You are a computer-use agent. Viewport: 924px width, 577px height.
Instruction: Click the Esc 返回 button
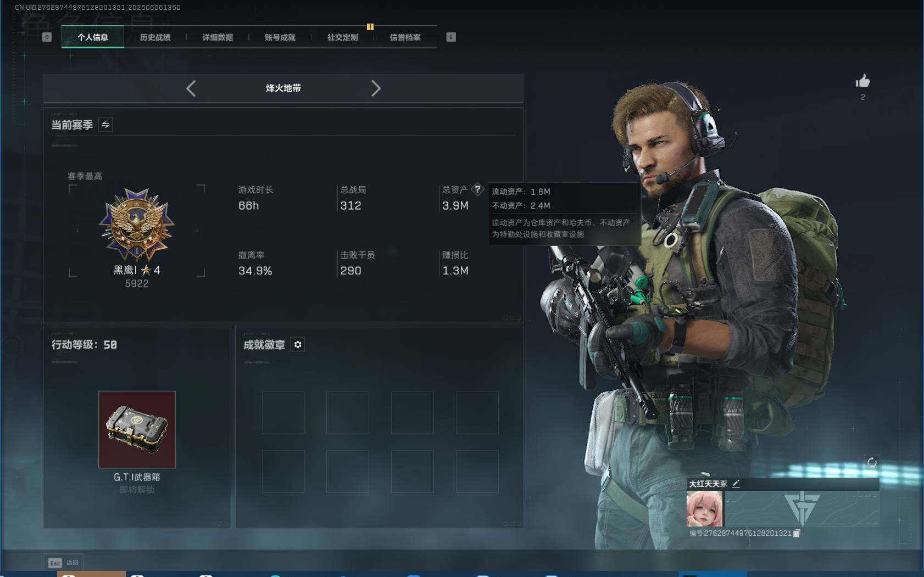pos(63,562)
